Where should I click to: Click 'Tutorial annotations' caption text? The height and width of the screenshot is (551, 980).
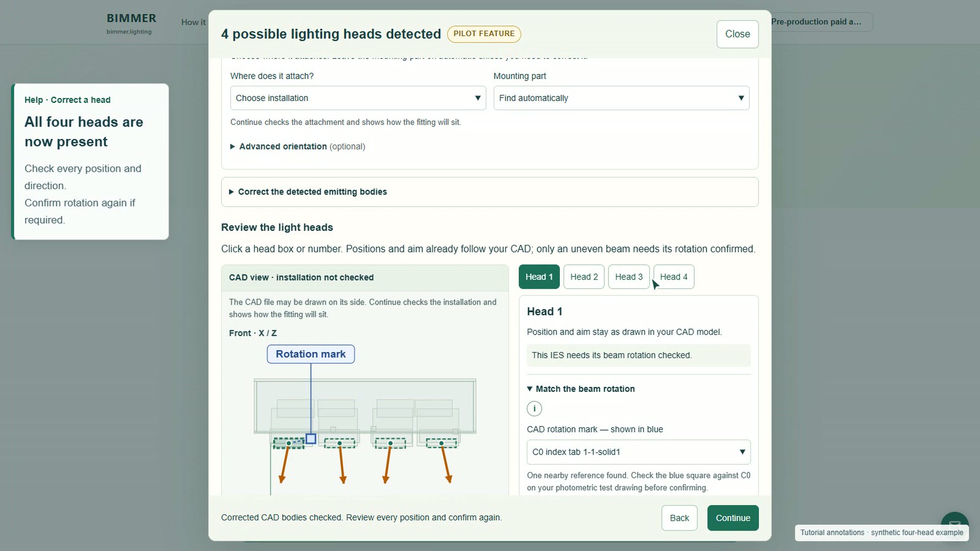[x=881, y=533]
